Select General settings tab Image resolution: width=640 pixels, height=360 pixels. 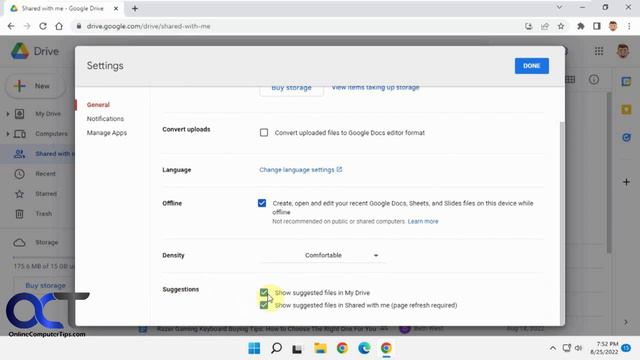[x=98, y=105]
